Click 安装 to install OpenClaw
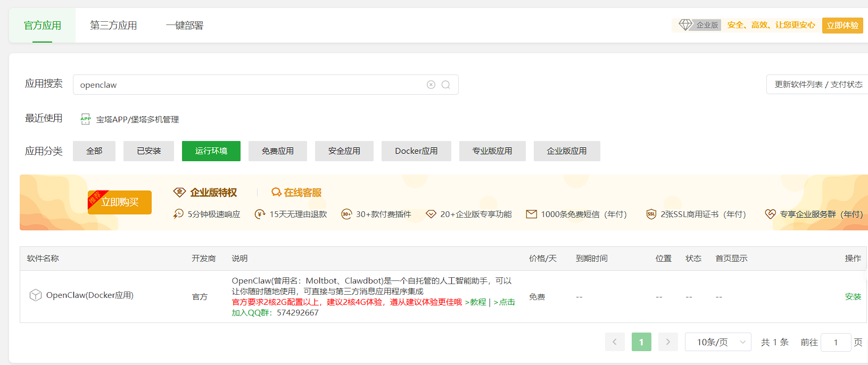This screenshot has width=868, height=365. click(853, 296)
